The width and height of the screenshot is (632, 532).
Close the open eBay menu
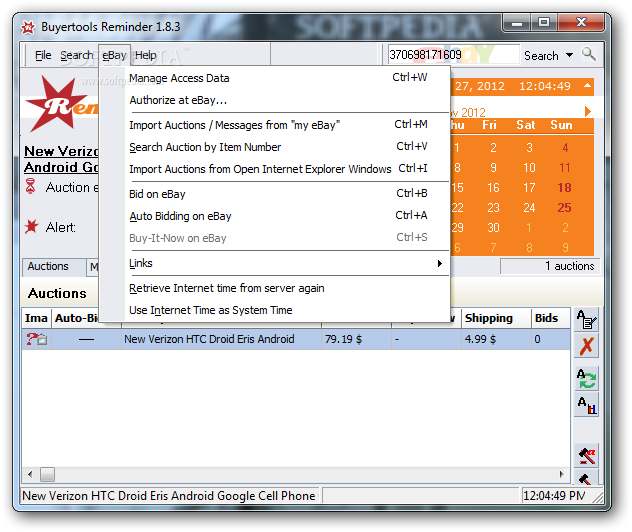click(114, 55)
